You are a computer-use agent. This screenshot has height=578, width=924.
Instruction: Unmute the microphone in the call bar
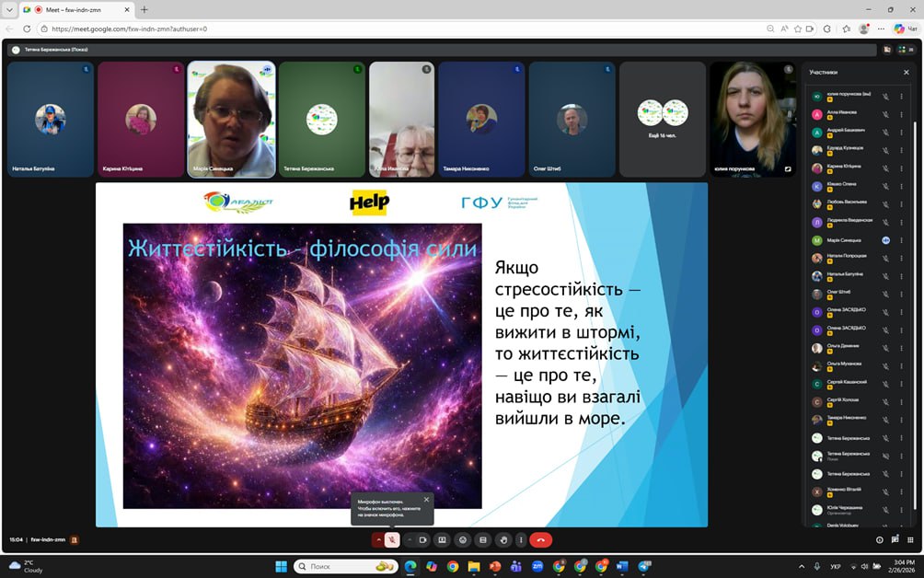coord(392,540)
